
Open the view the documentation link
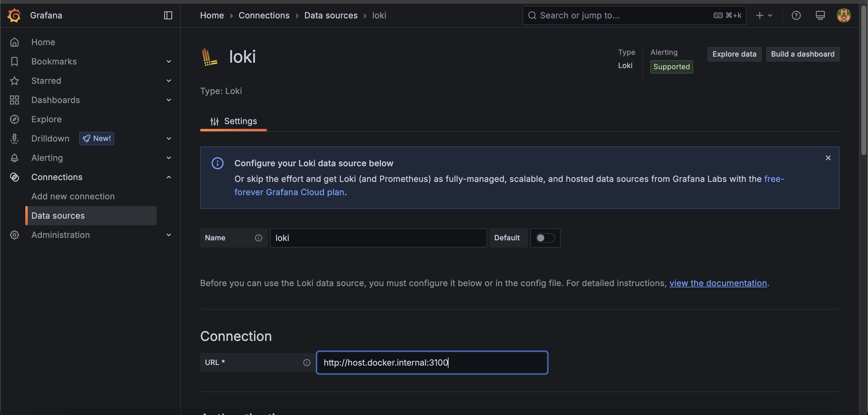(718, 283)
